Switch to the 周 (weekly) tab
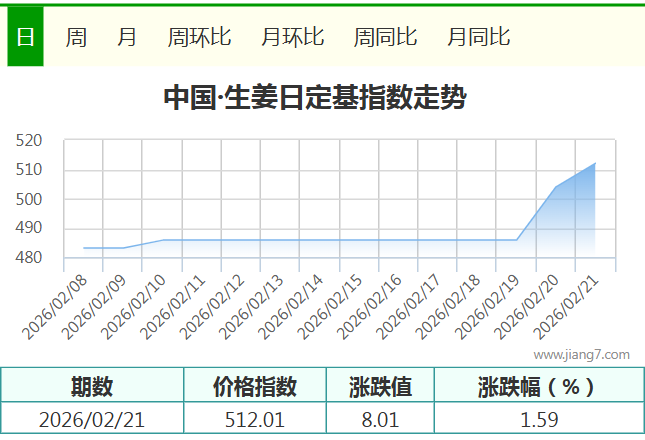This screenshot has height=440, width=645. 76,37
